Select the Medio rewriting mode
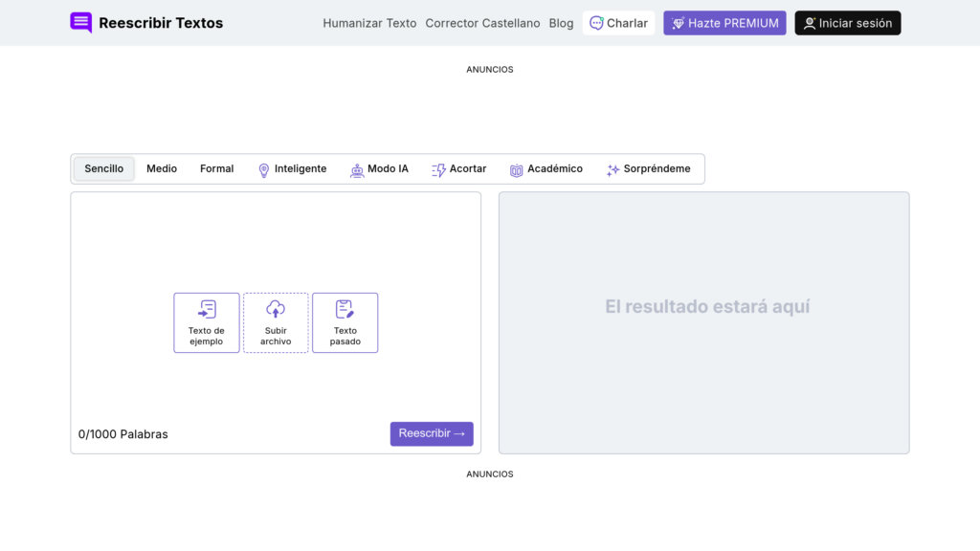980x551 pixels. click(x=161, y=168)
